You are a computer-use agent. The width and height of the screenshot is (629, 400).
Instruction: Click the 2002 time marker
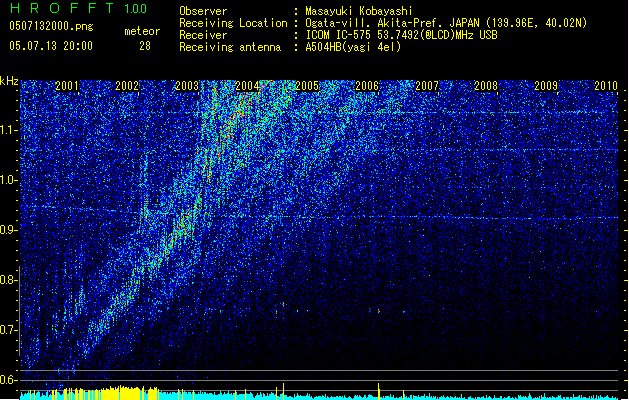(x=127, y=85)
